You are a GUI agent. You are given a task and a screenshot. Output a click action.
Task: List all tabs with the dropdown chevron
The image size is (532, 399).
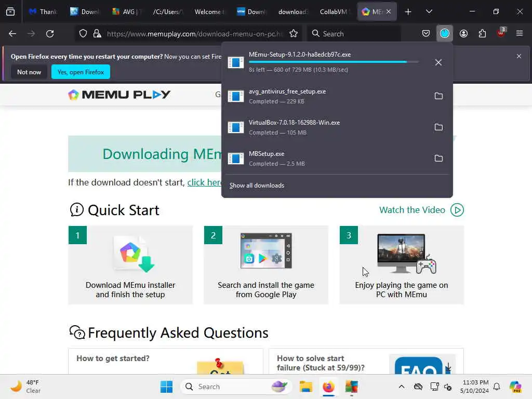pyautogui.click(x=429, y=11)
